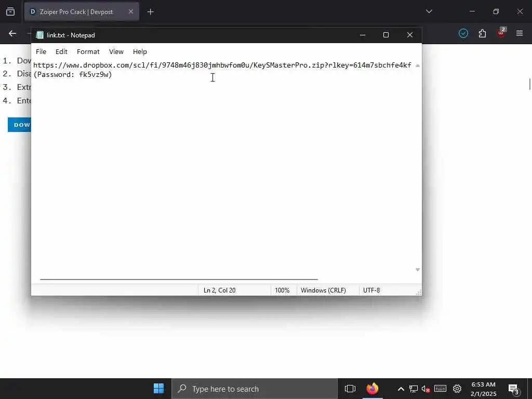Maximize the Notepad window
This screenshot has height=399, width=532.
[x=386, y=35]
